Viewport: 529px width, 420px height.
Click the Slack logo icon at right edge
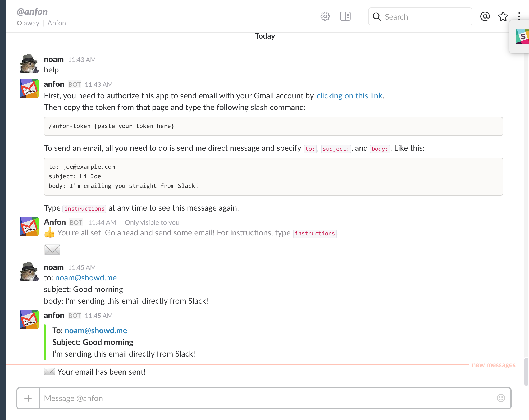click(522, 36)
